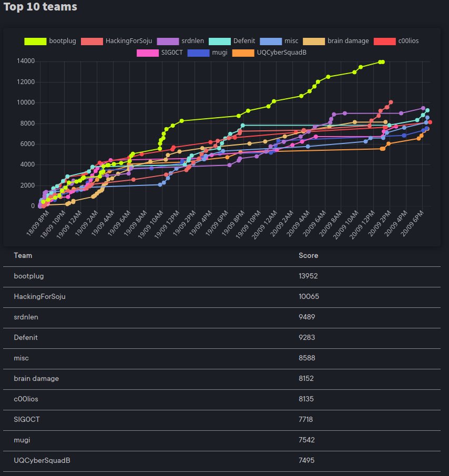
Task: Click the UQCyberSquadB orange legend marker
Action: point(244,53)
